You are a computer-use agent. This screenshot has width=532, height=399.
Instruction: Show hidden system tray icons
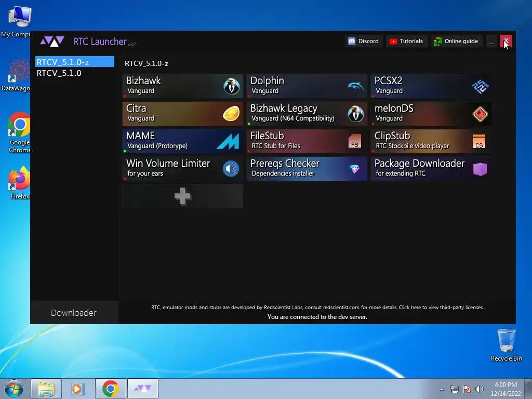click(442, 389)
